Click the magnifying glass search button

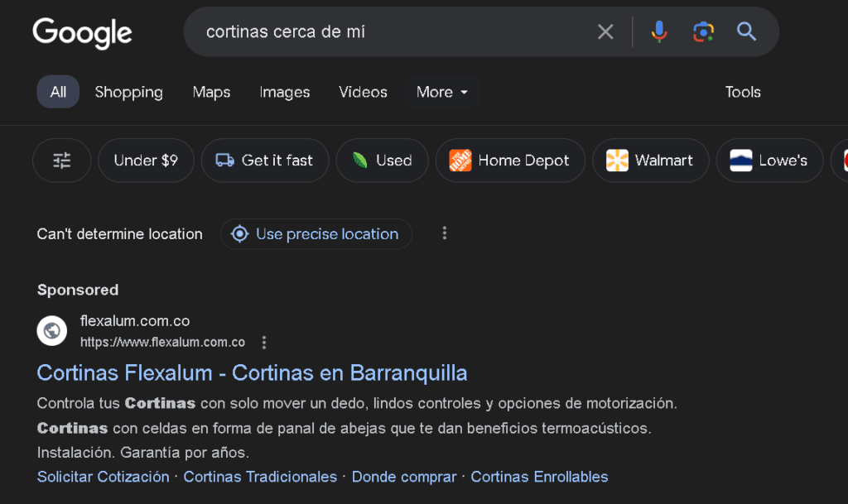point(746,31)
